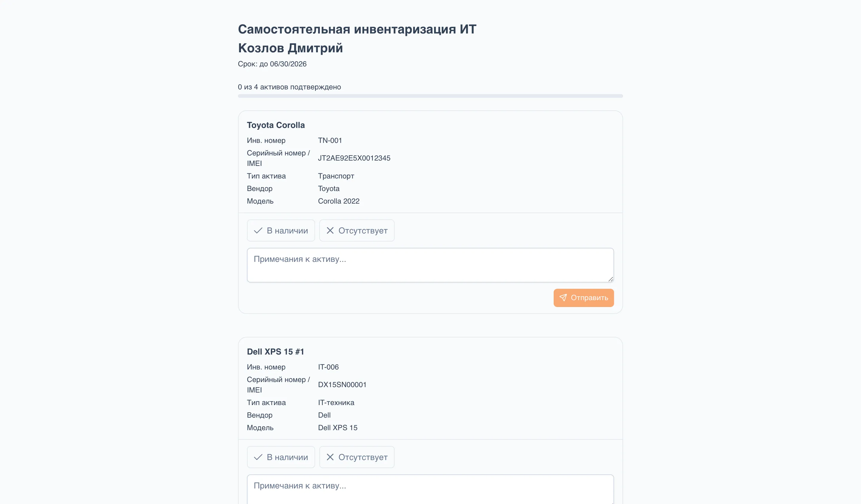Click the X icon for Toyota Corolla
Viewport: 861px width, 504px height.
click(330, 231)
